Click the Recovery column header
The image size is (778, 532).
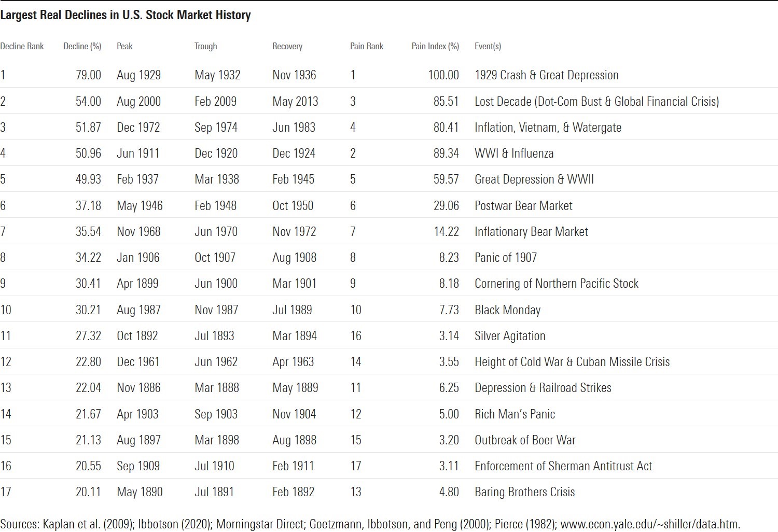click(x=287, y=46)
